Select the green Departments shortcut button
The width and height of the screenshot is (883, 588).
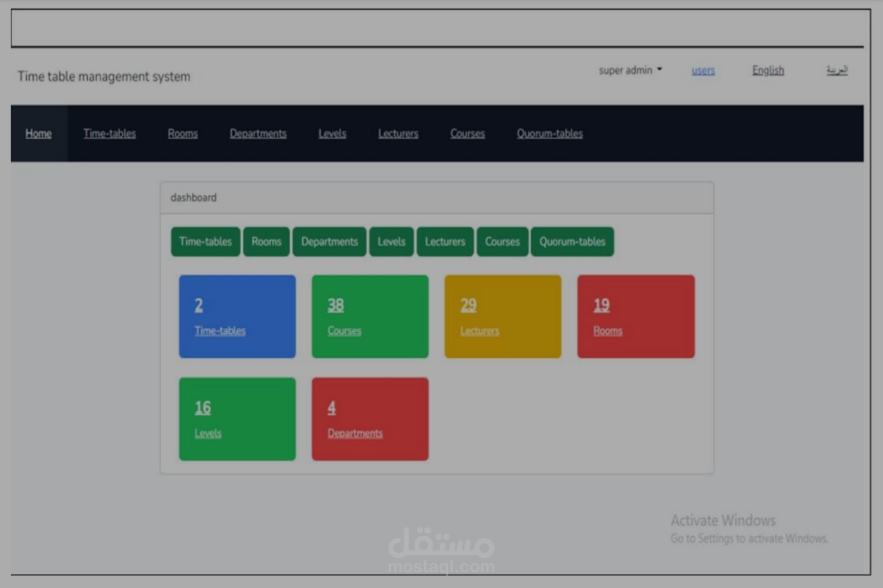tap(329, 242)
